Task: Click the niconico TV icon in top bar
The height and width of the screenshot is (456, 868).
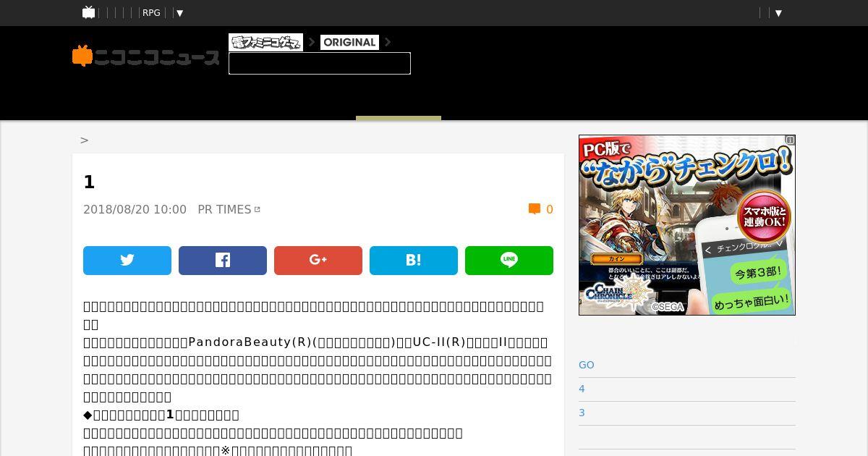Action: click(x=88, y=12)
